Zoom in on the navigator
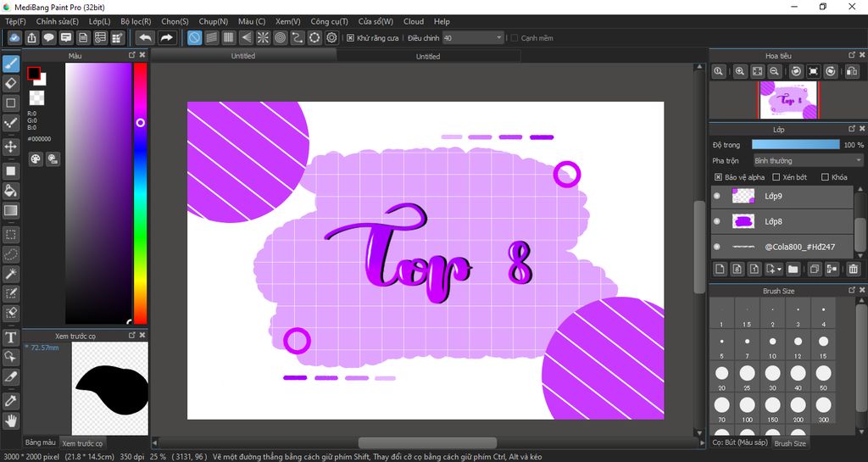 click(739, 71)
